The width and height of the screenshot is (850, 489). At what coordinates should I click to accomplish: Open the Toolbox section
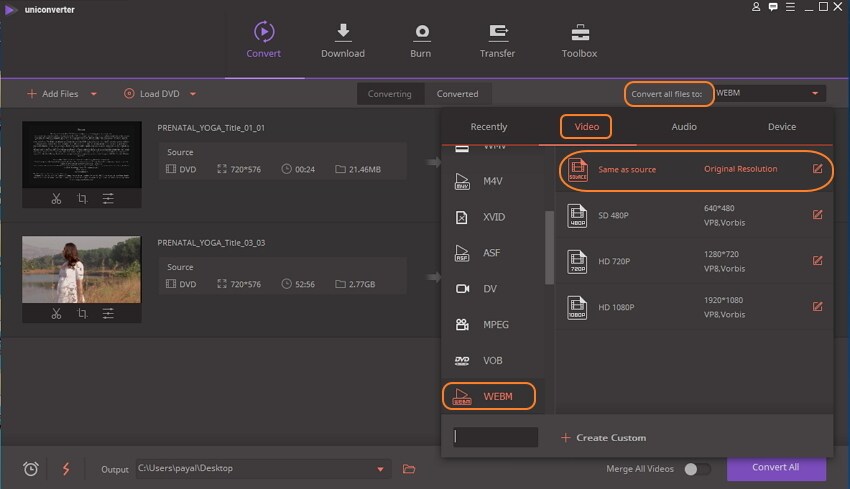click(579, 40)
